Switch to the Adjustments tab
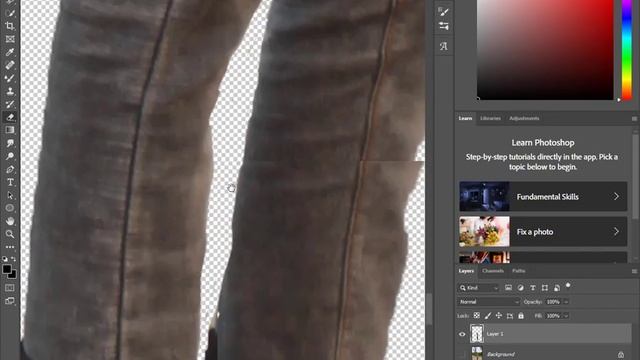This screenshot has width=640, height=360. pyautogui.click(x=524, y=118)
